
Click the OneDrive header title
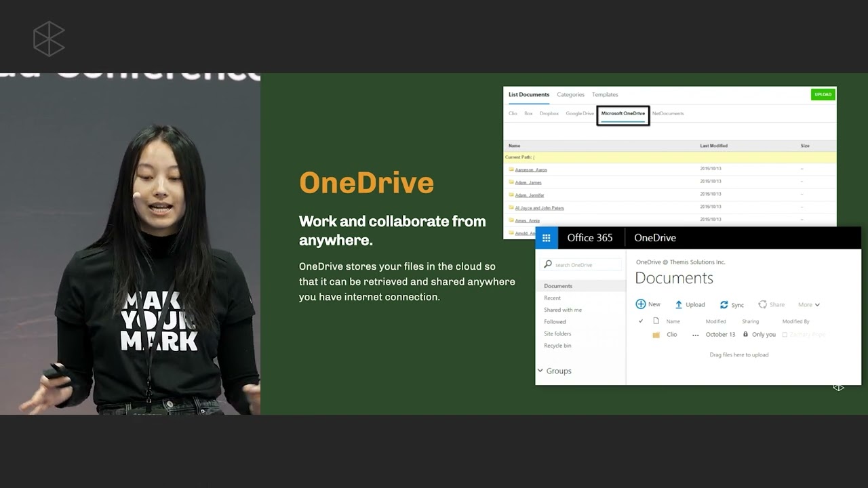click(655, 238)
